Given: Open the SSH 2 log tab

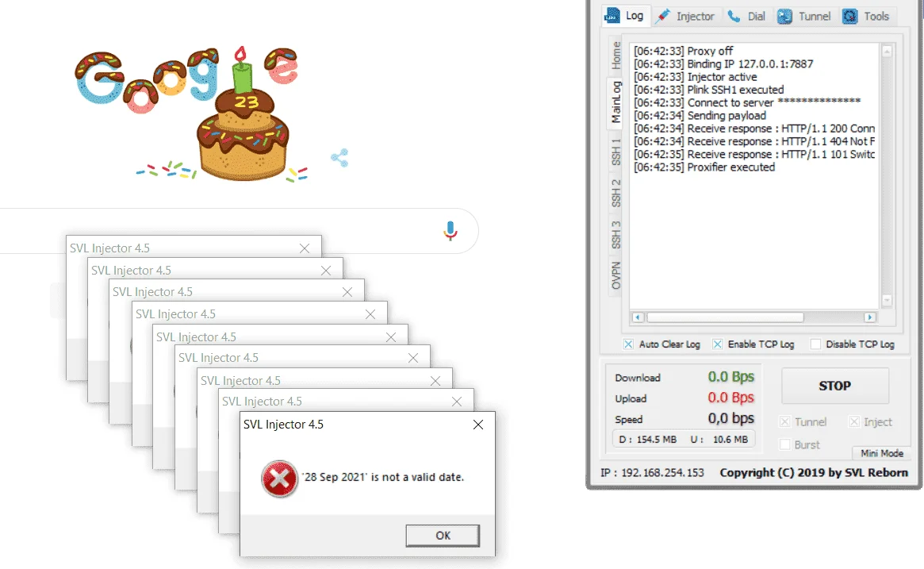Looking at the screenshot, I should click(615, 193).
